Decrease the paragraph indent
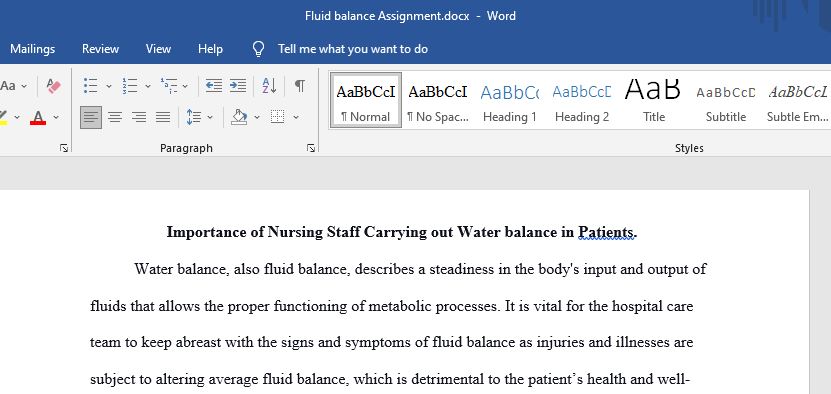831x394 pixels. [x=214, y=85]
